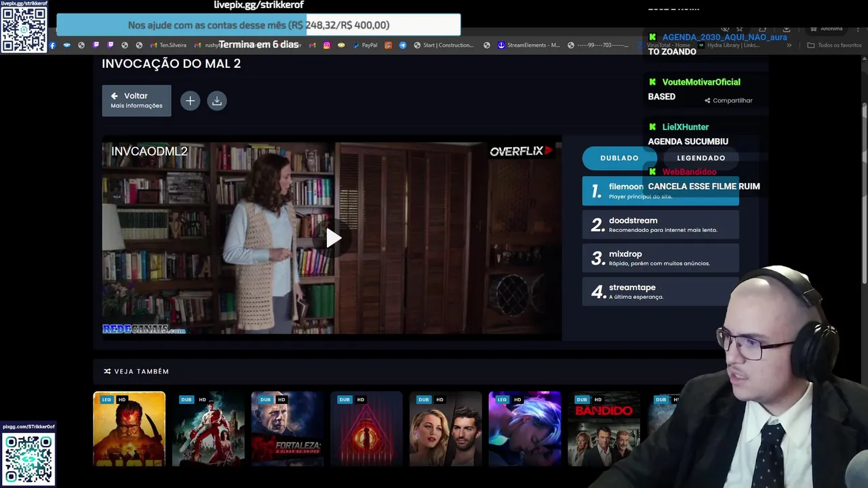Image resolution: width=868 pixels, height=488 pixels.
Task: Open the PayPal bookmark
Action: 364,45
